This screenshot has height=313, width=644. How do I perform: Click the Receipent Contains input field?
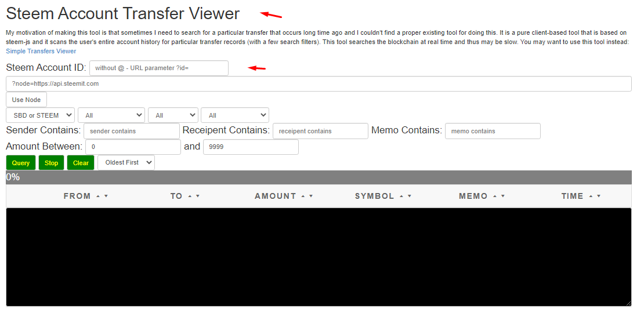320,131
